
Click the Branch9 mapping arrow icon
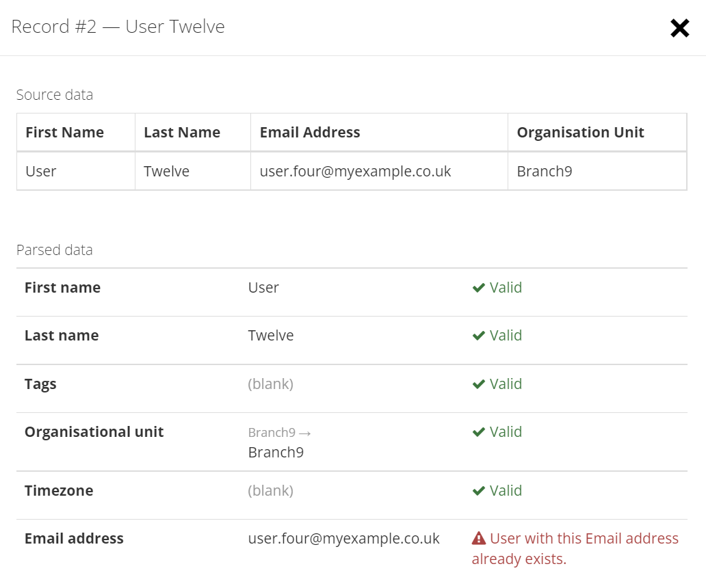pos(305,433)
